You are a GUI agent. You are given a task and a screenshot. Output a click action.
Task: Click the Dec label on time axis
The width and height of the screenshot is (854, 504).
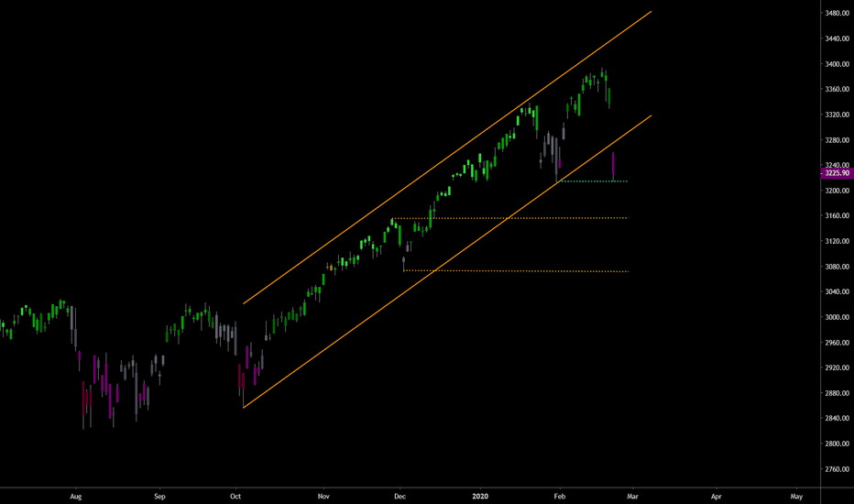pos(400,497)
